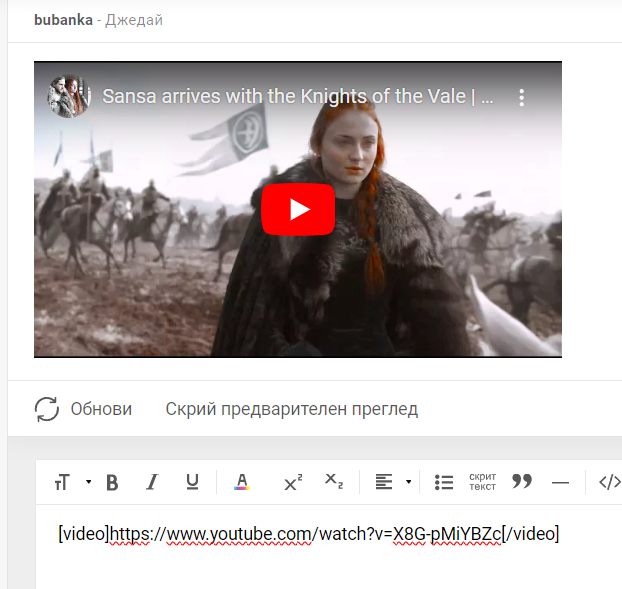
Task: Open YouTube video options three-dot menu
Action: (521, 98)
